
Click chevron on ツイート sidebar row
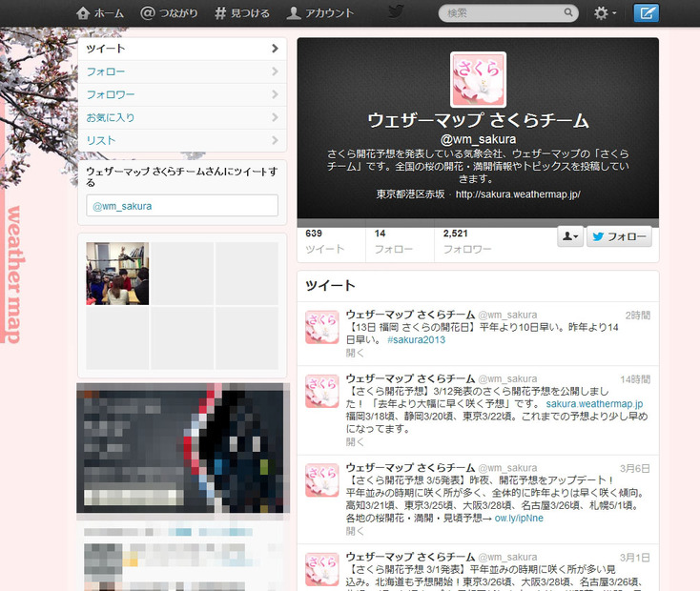(275, 49)
